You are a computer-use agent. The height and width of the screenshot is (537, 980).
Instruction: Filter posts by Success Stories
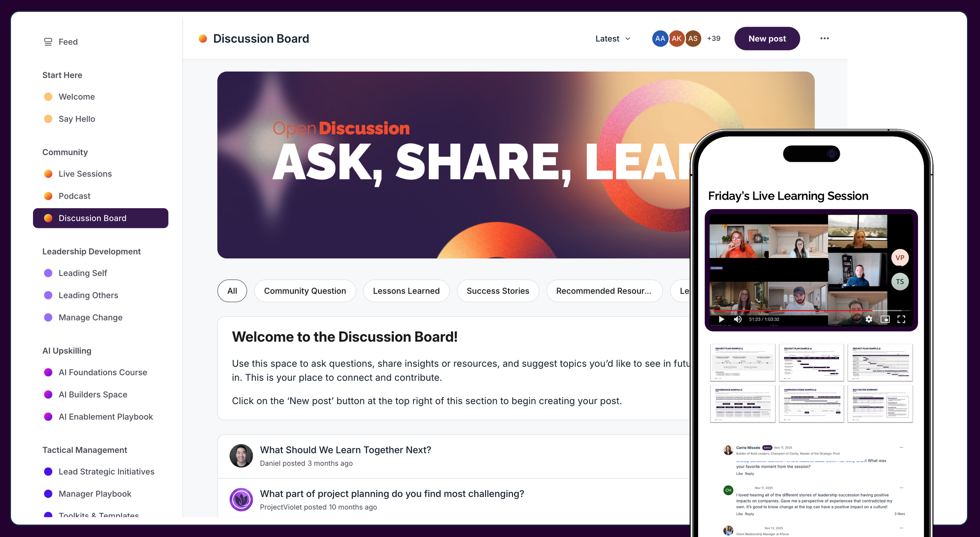tap(498, 291)
